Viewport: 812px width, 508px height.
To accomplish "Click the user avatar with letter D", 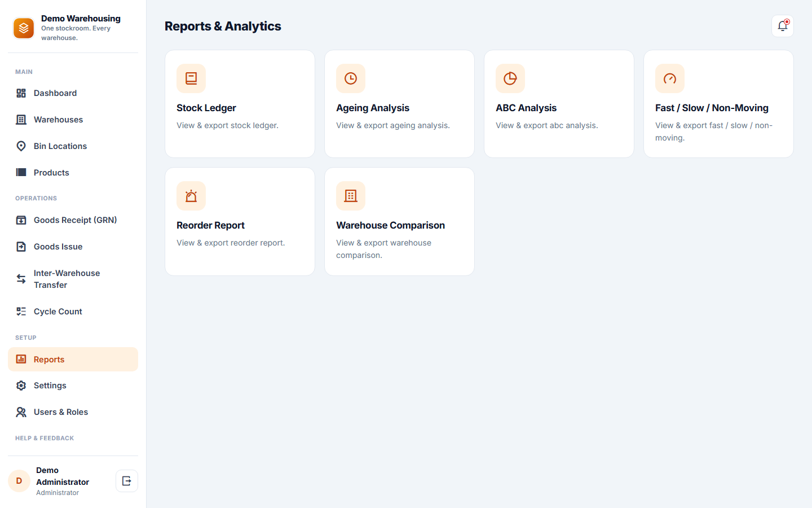I will (19, 481).
